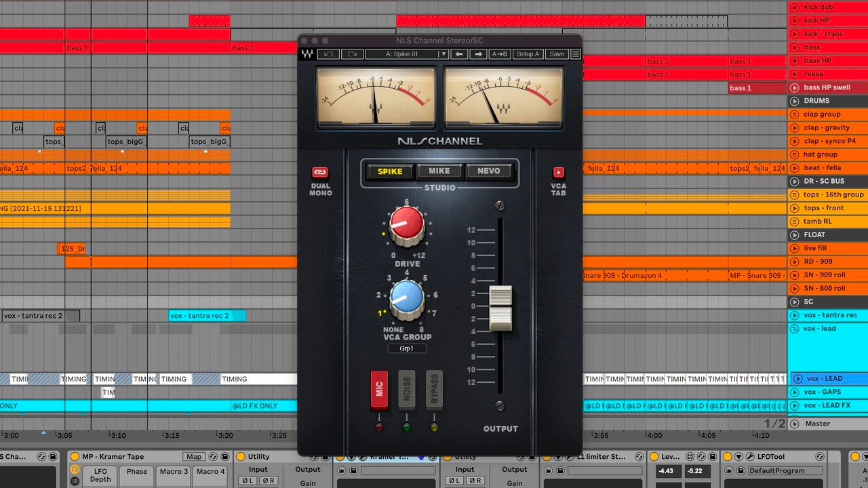Unfold the DR - SC BUS track
Viewport: 868px width, 488px height.
(794, 182)
